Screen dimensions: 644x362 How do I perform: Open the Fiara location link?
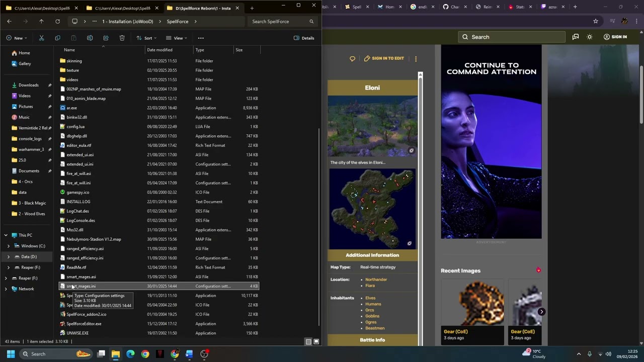pyautogui.click(x=370, y=286)
